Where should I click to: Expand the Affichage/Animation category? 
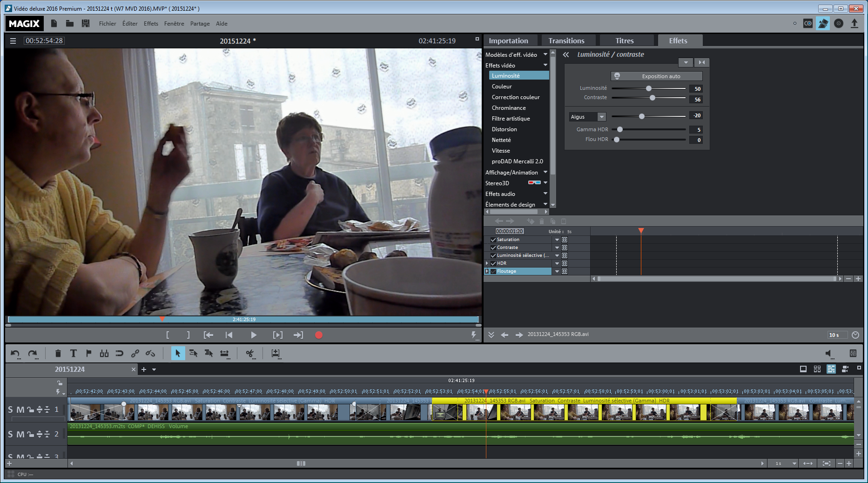point(545,172)
